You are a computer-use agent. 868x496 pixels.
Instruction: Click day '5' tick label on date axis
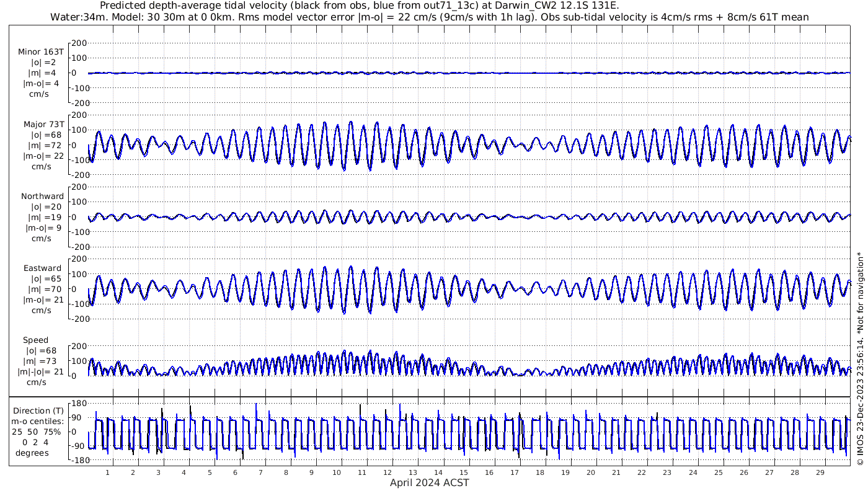(210, 472)
